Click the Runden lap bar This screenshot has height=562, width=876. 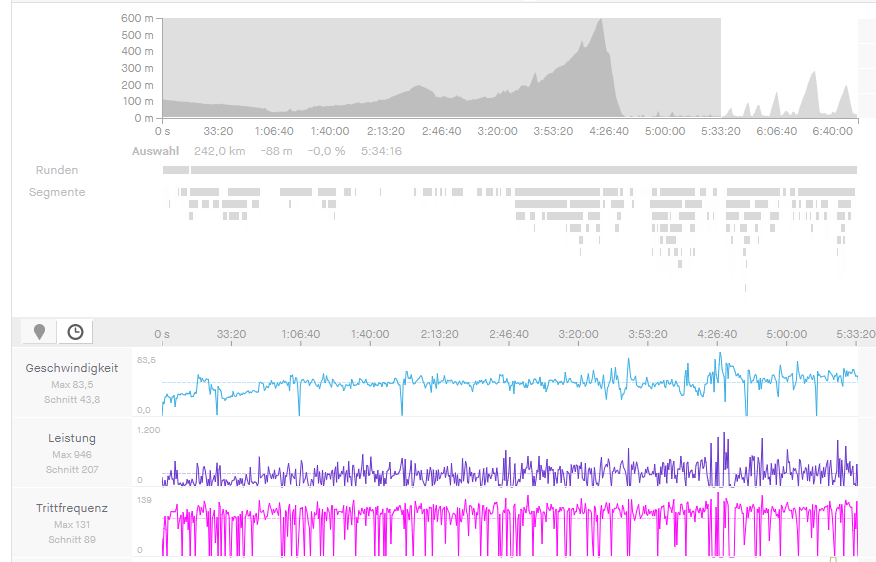pos(510,170)
